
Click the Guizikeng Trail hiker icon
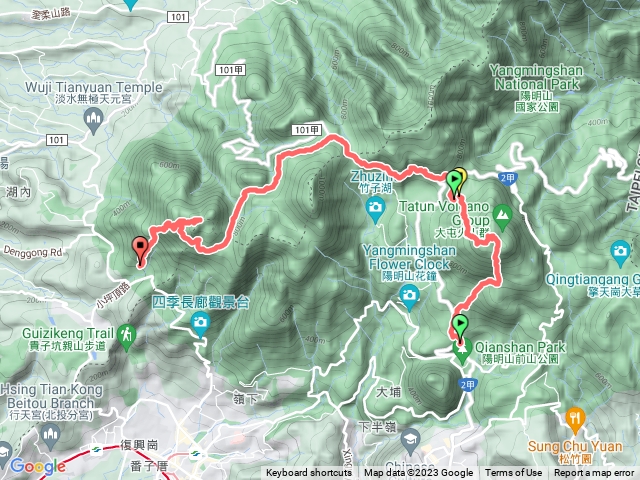(127, 338)
